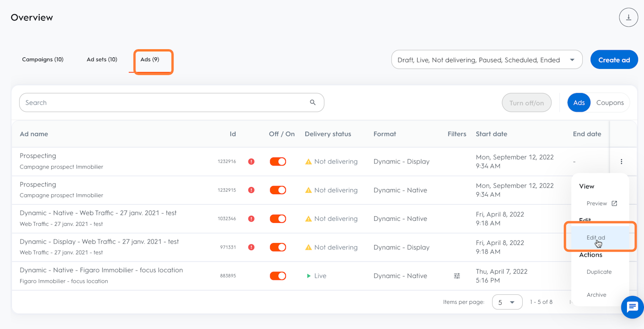
Task: Disable the Figaro Immobilier focus location ad
Action: coord(278,276)
